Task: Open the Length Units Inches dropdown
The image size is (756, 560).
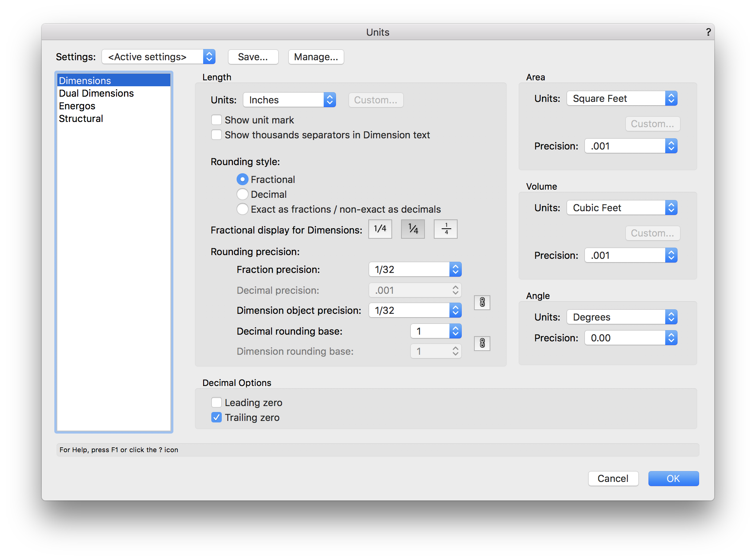Action: [x=289, y=100]
